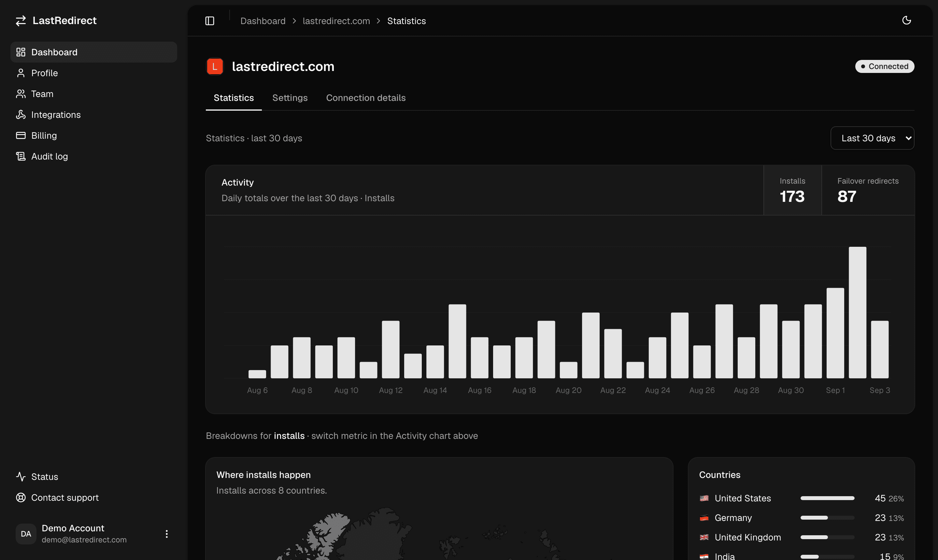Toggle the sidebar panel icon
This screenshot has width=938, height=560.
tap(210, 21)
